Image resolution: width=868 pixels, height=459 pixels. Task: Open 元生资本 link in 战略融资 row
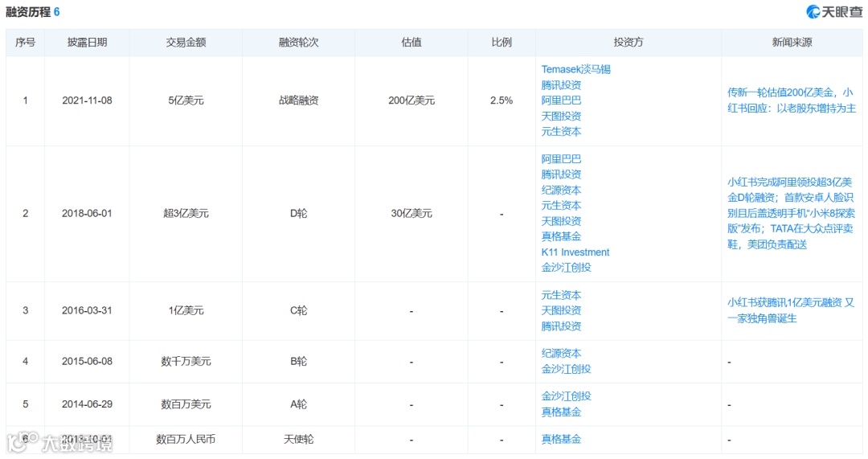point(561,131)
